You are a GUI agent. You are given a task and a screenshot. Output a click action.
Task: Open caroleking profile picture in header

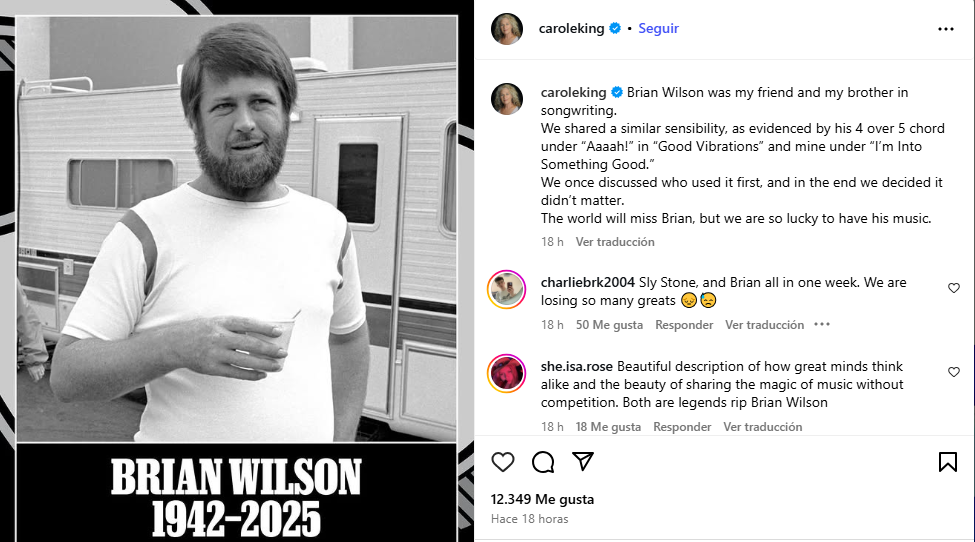coord(507,29)
